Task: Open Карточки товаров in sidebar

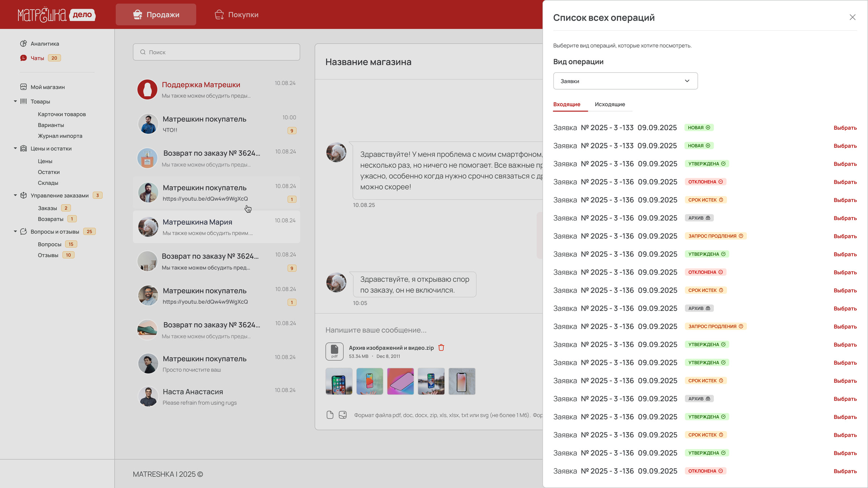Action: (x=62, y=114)
